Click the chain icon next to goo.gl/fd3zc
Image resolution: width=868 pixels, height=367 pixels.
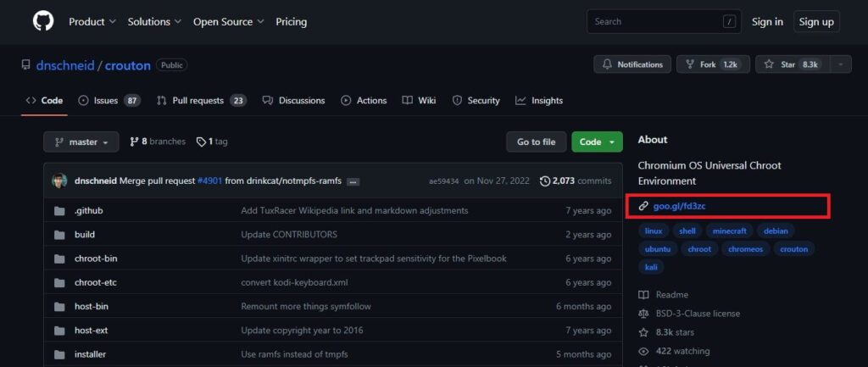click(x=643, y=206)
